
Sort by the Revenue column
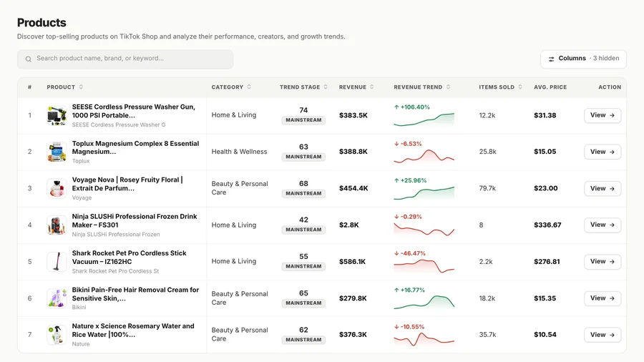(x=356, y=87)
